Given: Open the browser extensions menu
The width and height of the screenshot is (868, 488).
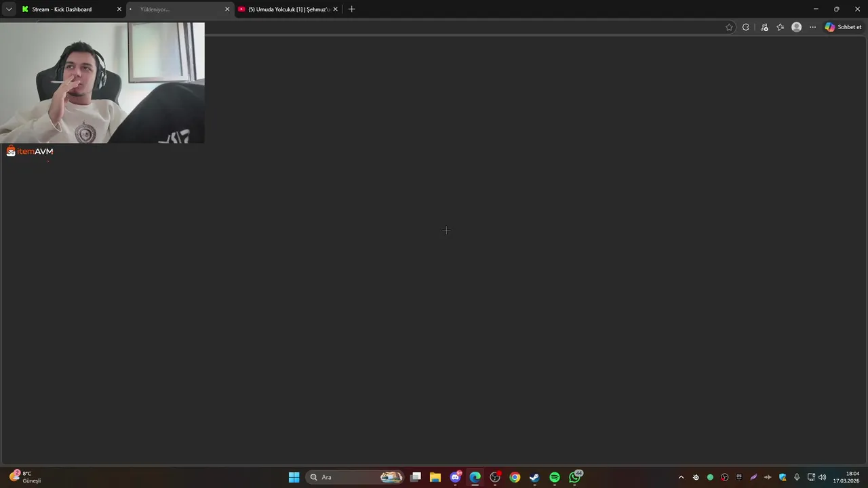Looking at the screenshot, I should coord(746,27).
